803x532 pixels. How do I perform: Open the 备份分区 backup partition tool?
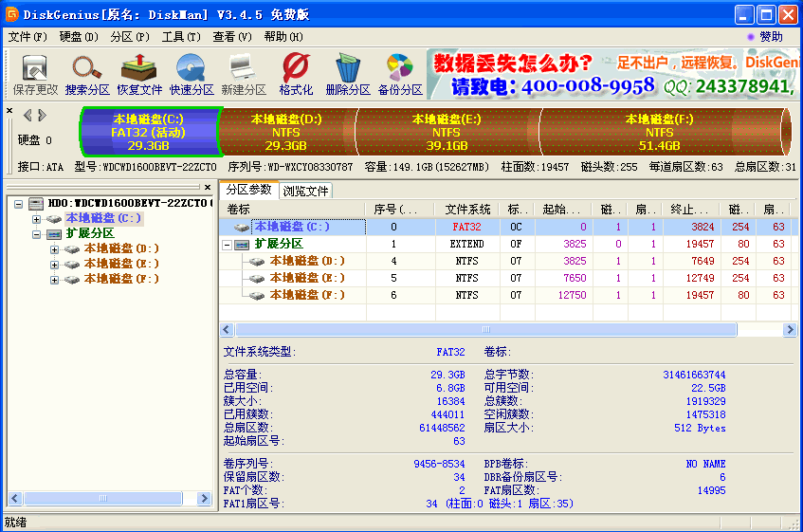[400, 74]
